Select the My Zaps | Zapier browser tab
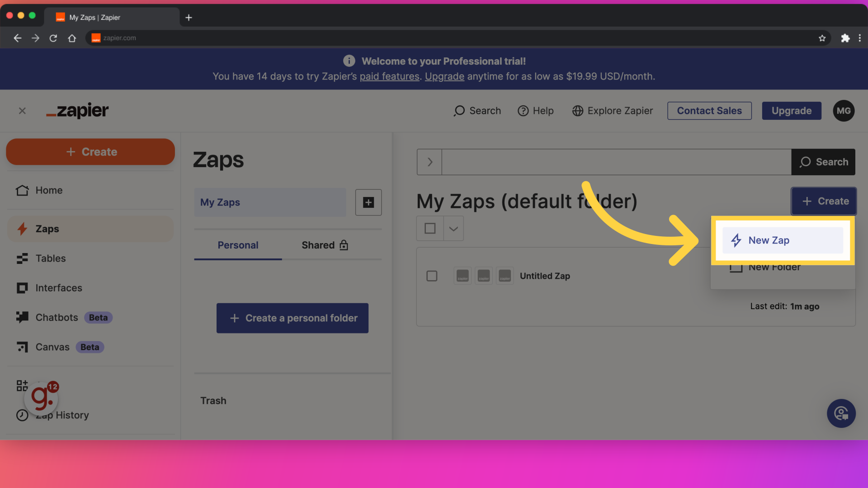Screen dimensions: 868x488 click(x=112, y=17)
